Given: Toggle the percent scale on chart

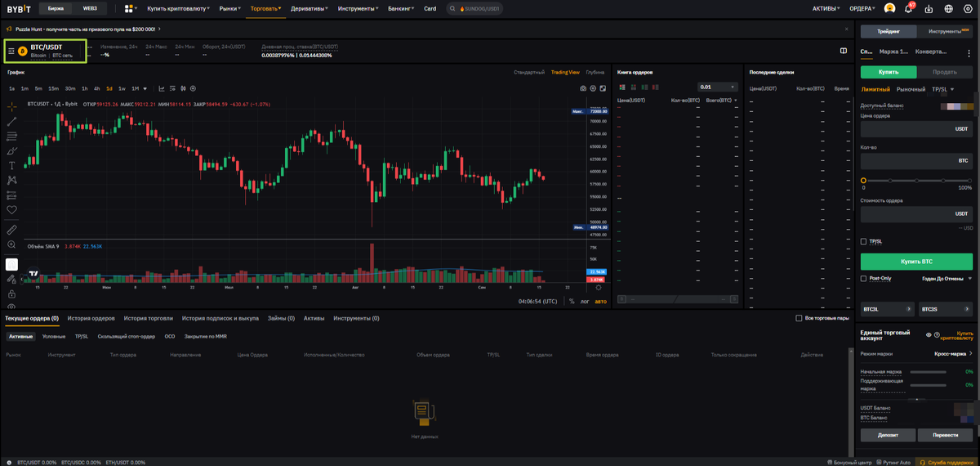Looking at the screenshot, I should pyautogui.click(x=572, y=301).
